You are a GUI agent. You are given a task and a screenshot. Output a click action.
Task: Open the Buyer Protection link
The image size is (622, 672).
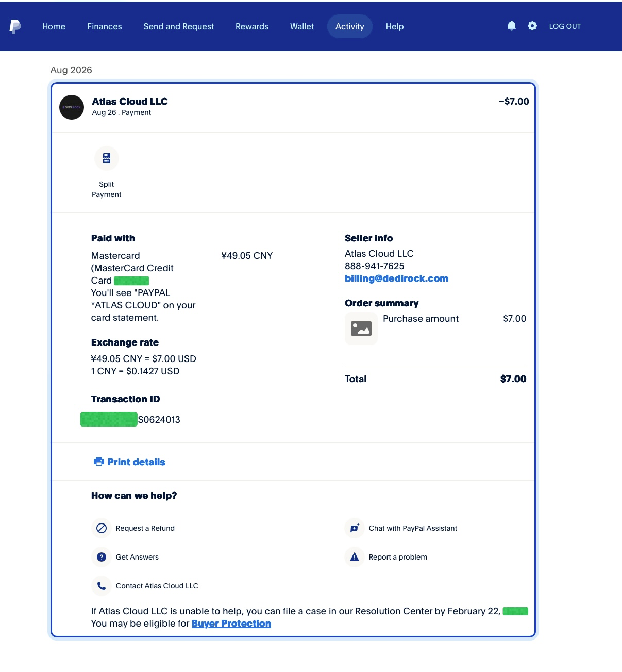(x=231, y=624)
